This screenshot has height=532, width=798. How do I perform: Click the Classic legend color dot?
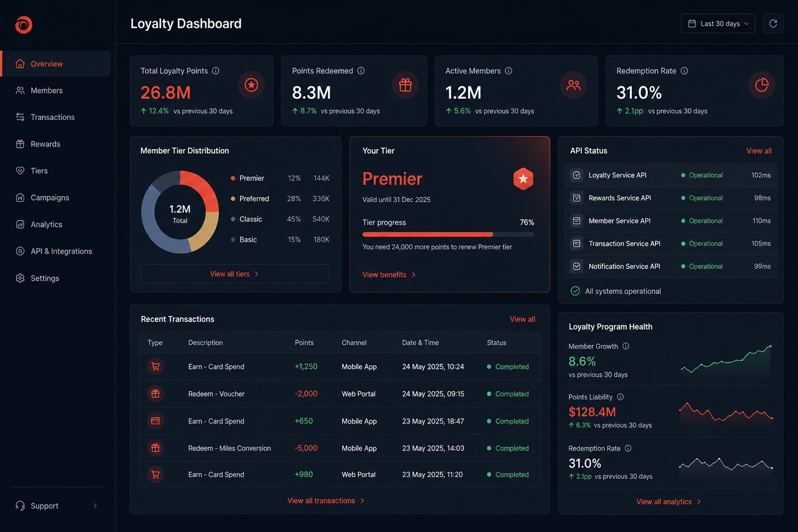[233, 219]
